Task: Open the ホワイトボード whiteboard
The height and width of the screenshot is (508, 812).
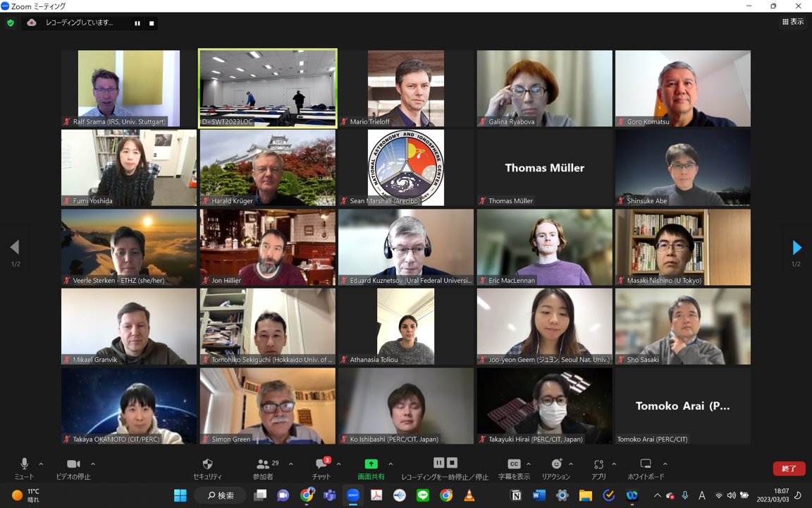Action: coord(645,464)
